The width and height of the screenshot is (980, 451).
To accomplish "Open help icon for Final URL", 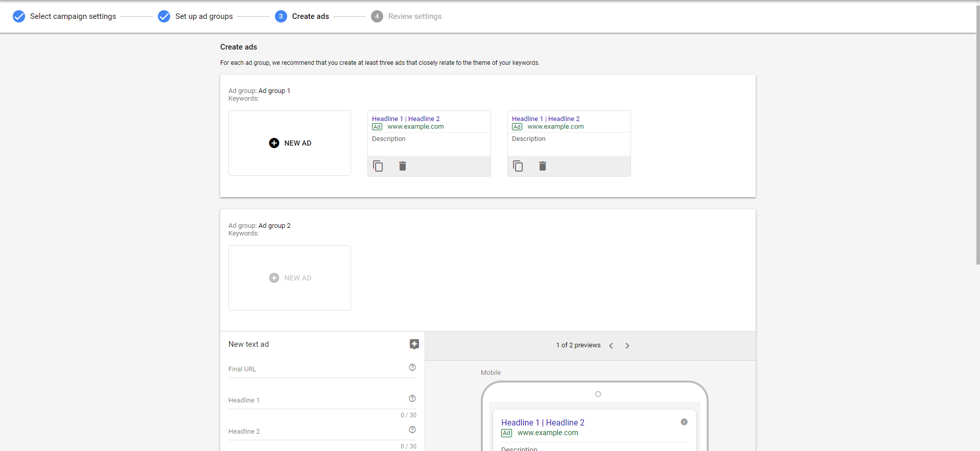I will (412, 367).
